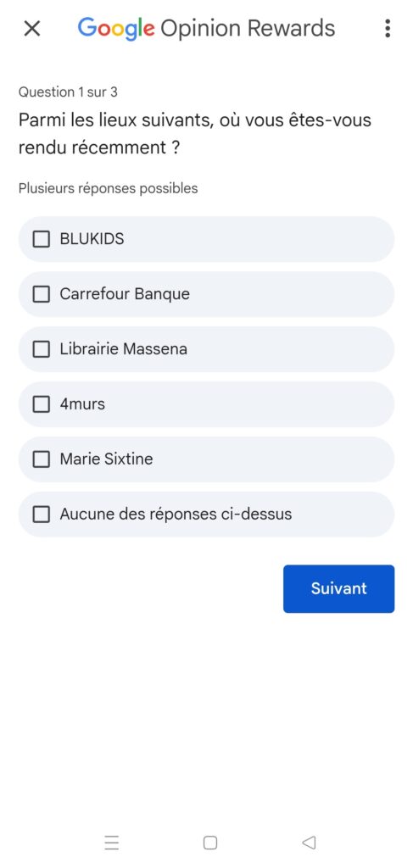Choose the 'Librairie Massena' label text
This screenshot has width=413, height=868.
(124, 349)
